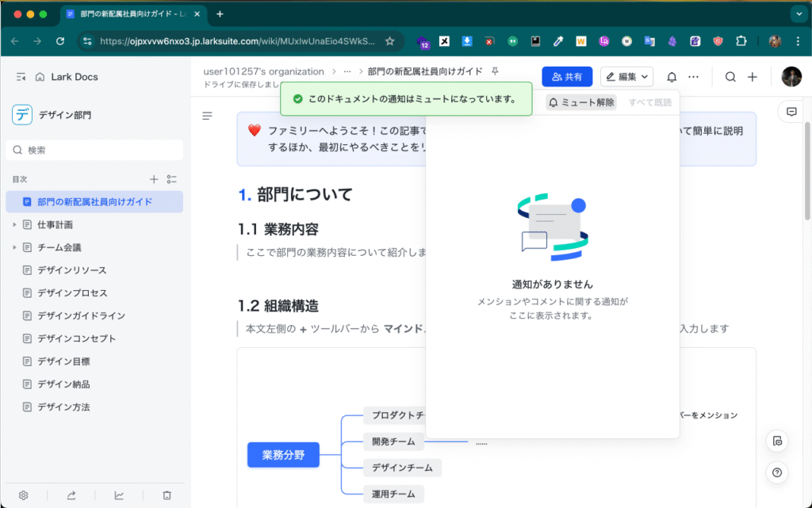Click the plus icon to create new
The height and width of the screenshot is (508, 812).
tap(753, 77)
